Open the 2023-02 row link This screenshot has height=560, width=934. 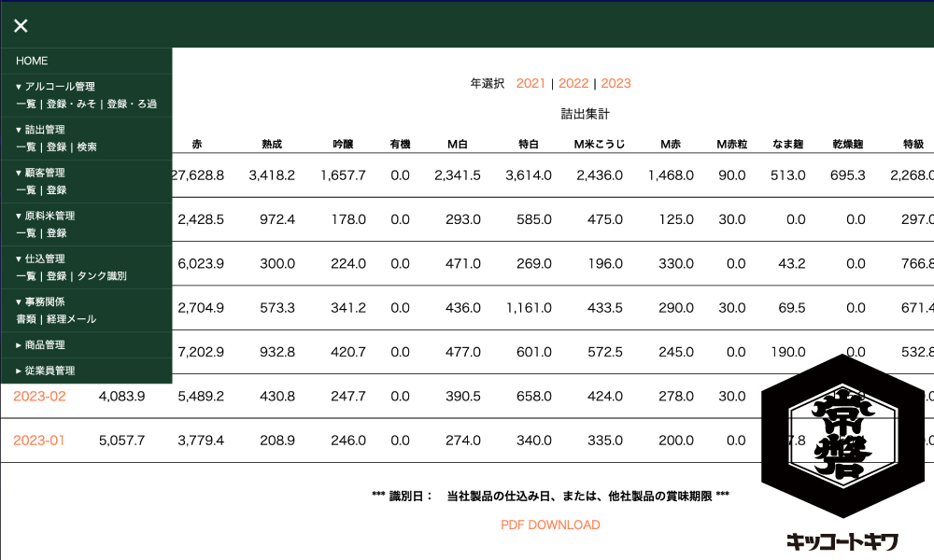tap(39, 397)
